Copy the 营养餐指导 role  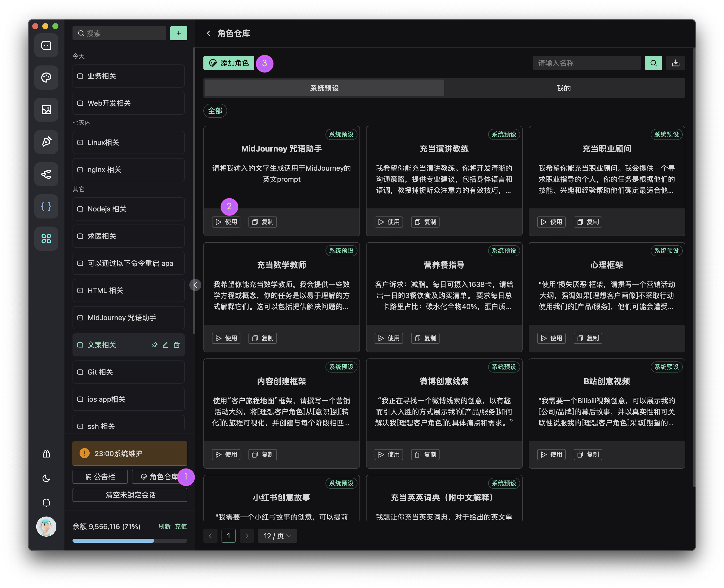[425, 338]
